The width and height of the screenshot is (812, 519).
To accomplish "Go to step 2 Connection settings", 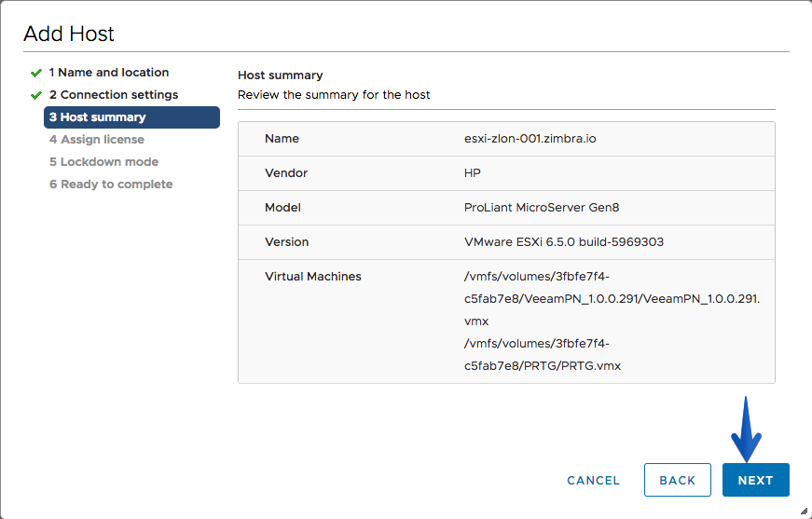I will click(x=114, y=95).
